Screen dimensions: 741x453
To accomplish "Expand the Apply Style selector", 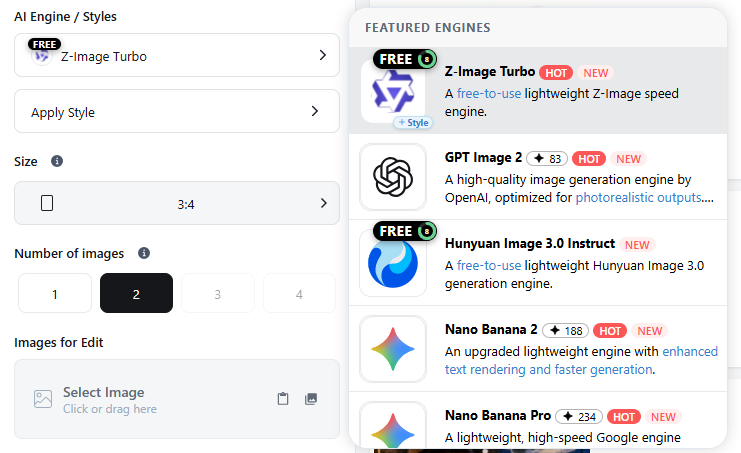I will pyautogui.click(x=177, y=111).
